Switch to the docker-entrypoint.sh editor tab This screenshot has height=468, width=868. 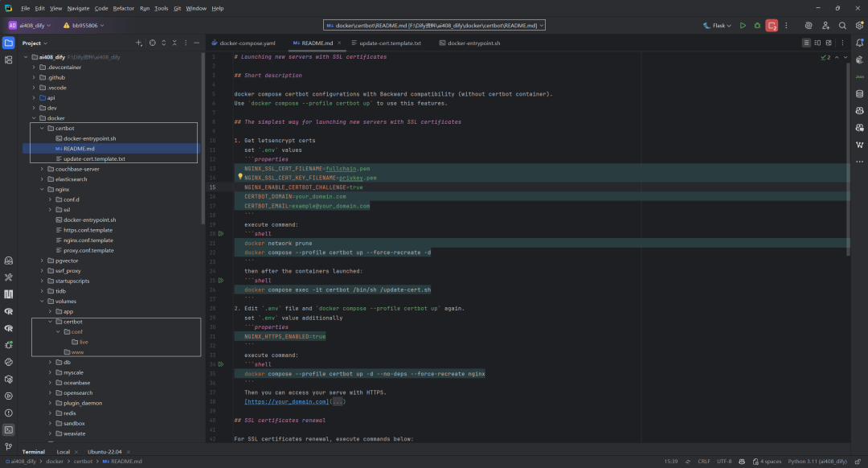[469, 43]
